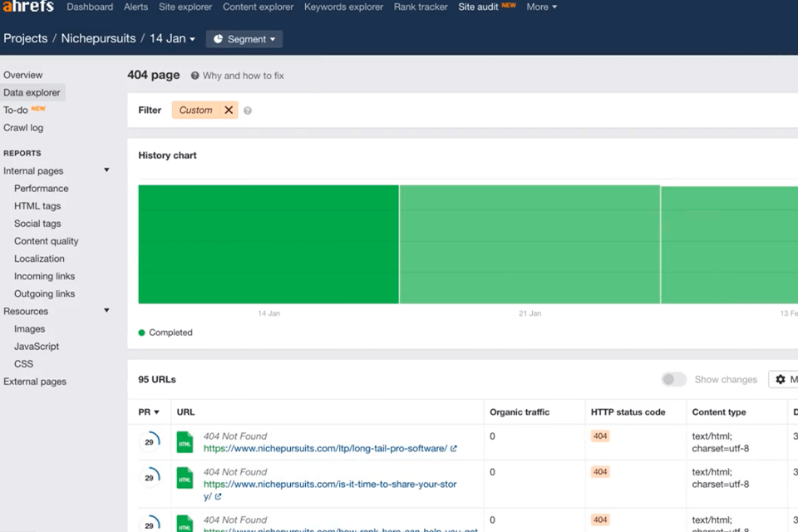
Task: Select Data explorer in sidebar
Action: coord(32,92)
